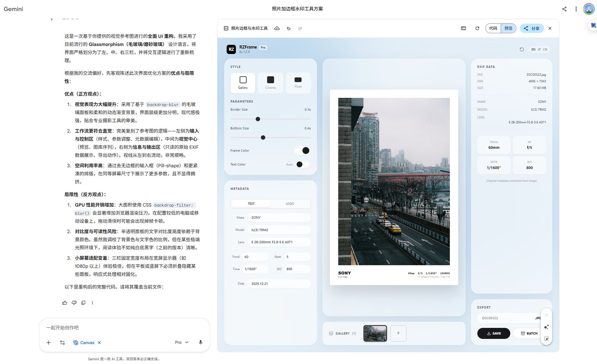Open the Pro model selector dropdown
The width and height of the screenshot is (597, 364).
click(x=182, y=342)
